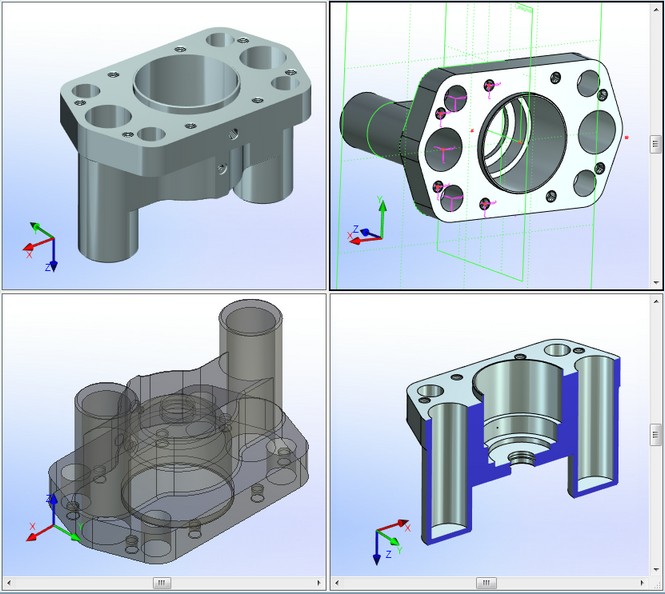This screenshot has height=594, width=665.
Task: Click the axis triad in the wireframe viewport
Action: point(54,518)
